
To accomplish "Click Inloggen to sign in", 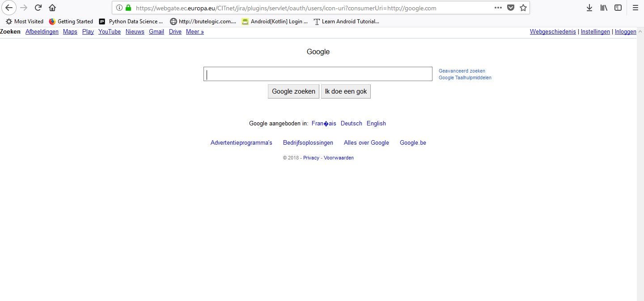I will (x=625, y=32).
